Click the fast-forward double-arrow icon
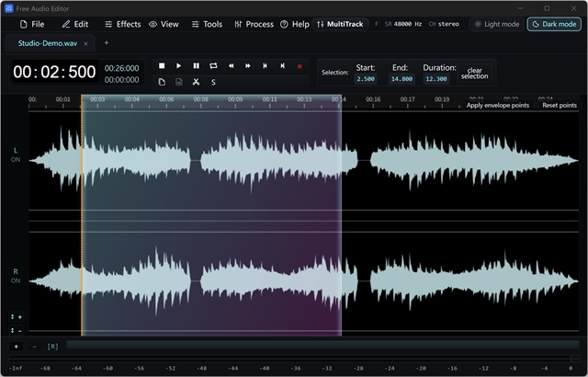 pos(248,66)
